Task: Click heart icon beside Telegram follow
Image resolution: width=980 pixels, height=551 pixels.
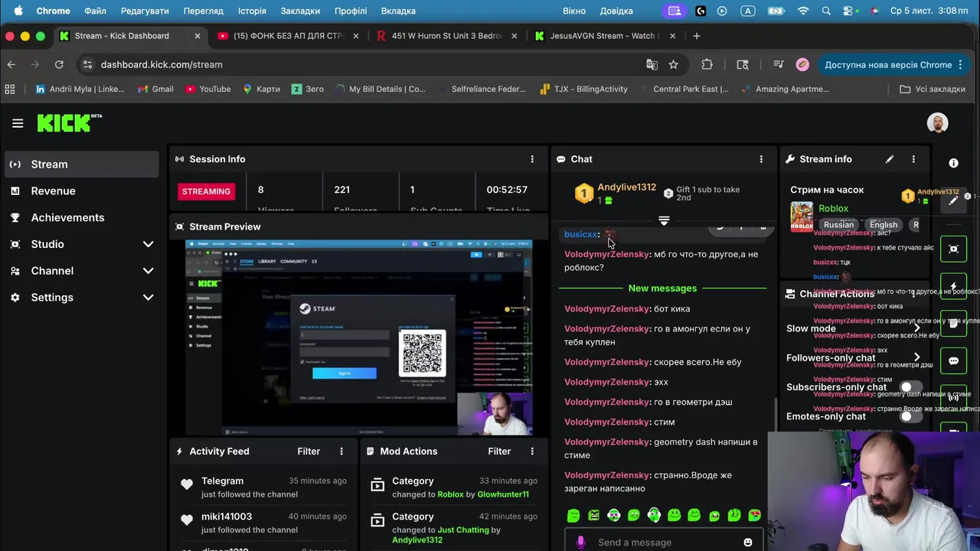Action: click(187, 484)
